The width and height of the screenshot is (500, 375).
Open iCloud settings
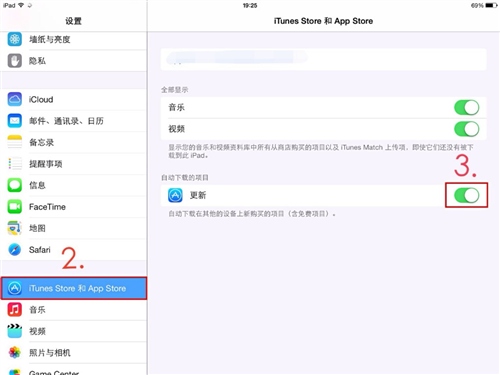tap(73, 99)
